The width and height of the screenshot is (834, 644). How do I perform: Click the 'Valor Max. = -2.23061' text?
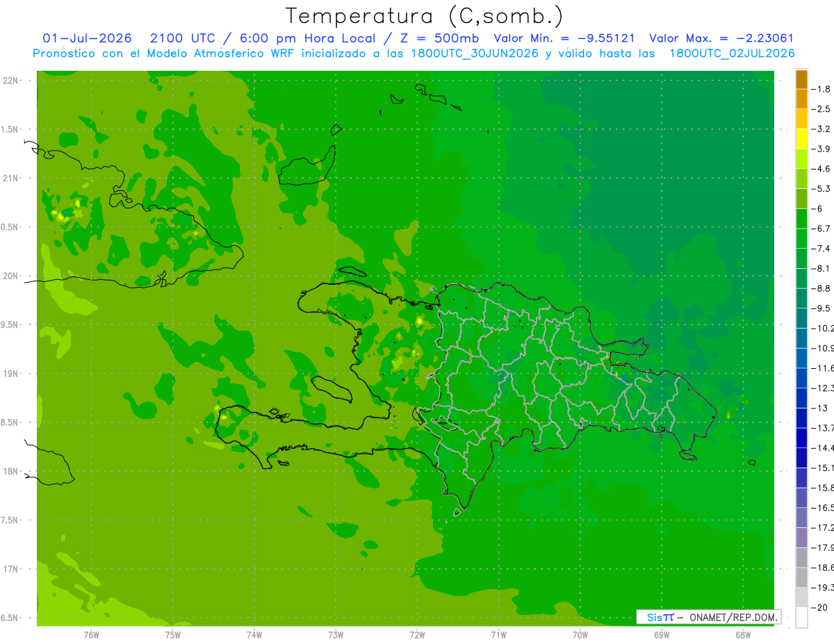pyautogui.click(x=721, y=38)
